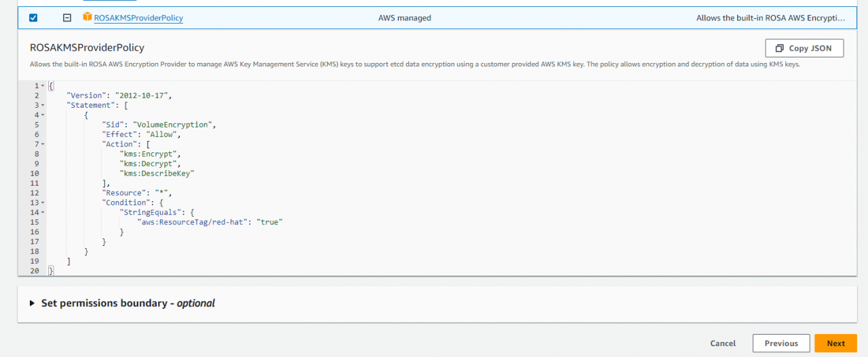The width and height of the screenshot is (868, 357).
Task: Uncheck the ROSAKMSProviderPolicy checkbox
Action: point(33,18)
